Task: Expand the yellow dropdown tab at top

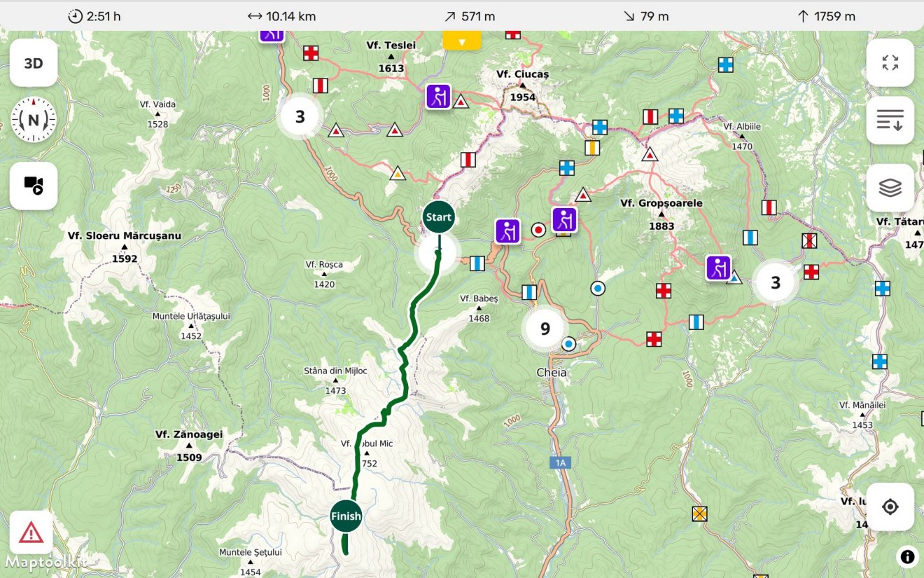Action: [462, 41]
